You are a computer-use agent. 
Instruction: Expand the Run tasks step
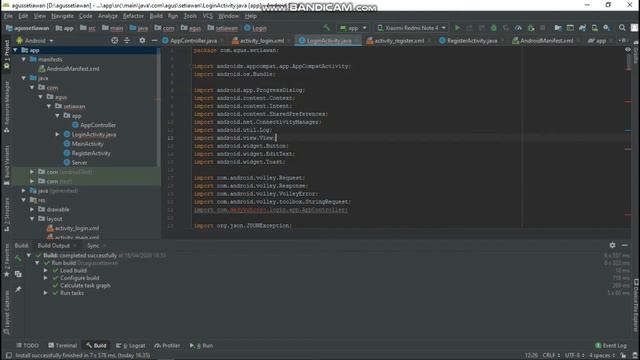tap(46, 293)
